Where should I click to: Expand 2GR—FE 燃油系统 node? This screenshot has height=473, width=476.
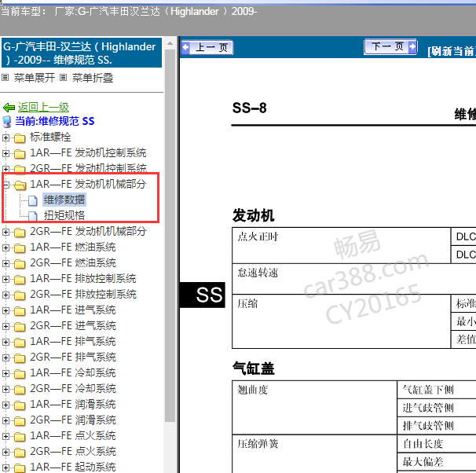pyautogui.click(x=5, y=263)
